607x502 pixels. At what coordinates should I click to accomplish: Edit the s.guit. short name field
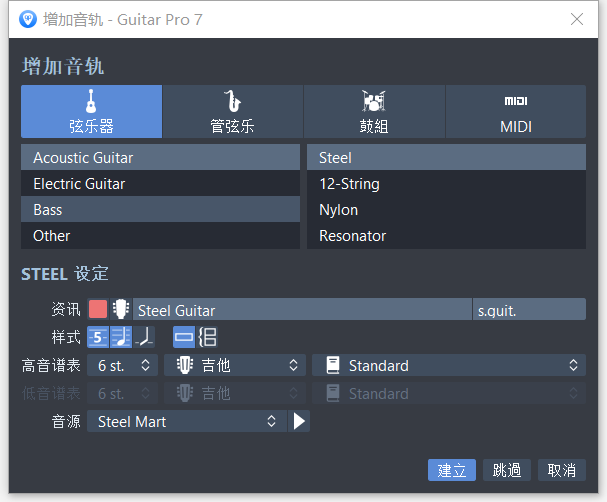point(529,309)
